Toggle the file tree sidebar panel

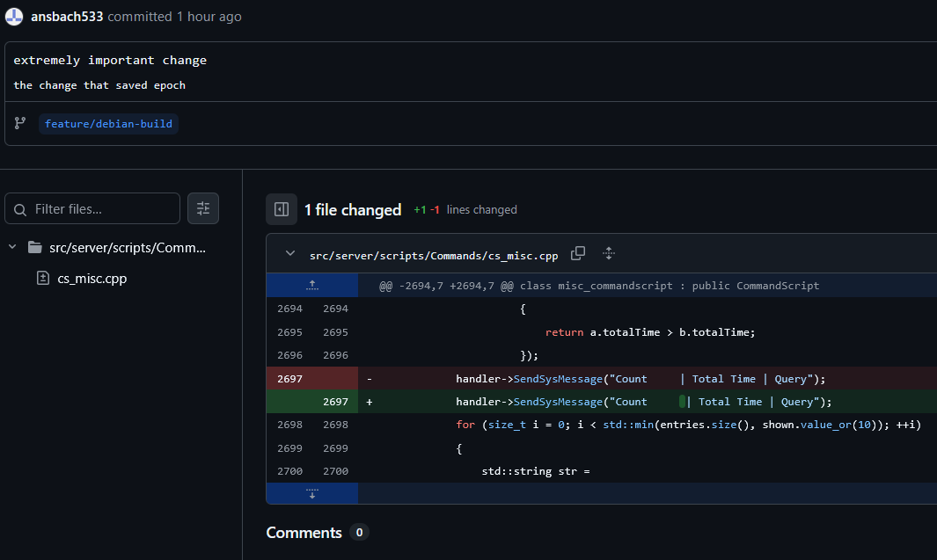[x=282, y=209]
